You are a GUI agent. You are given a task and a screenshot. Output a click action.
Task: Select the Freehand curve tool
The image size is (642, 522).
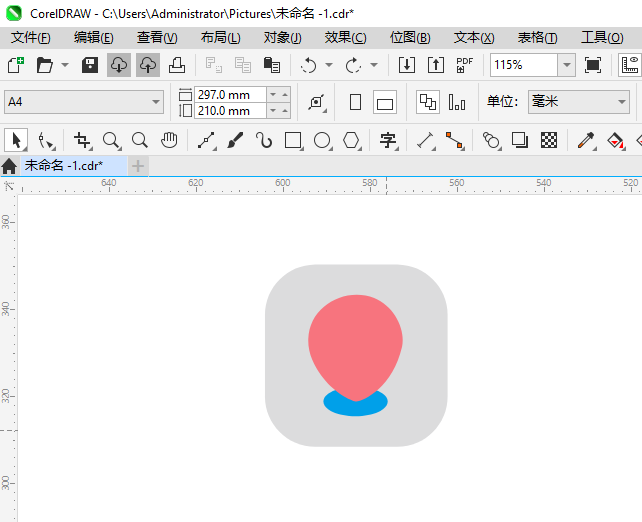[207, 140]
